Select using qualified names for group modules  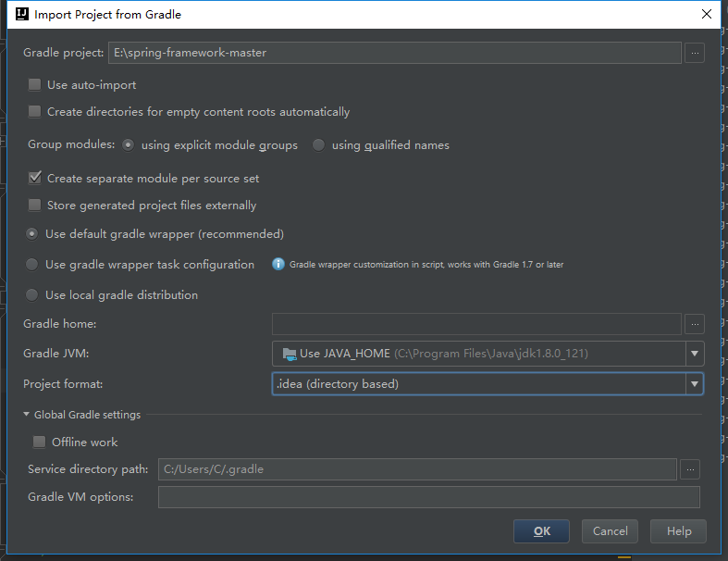coord(318,145)
